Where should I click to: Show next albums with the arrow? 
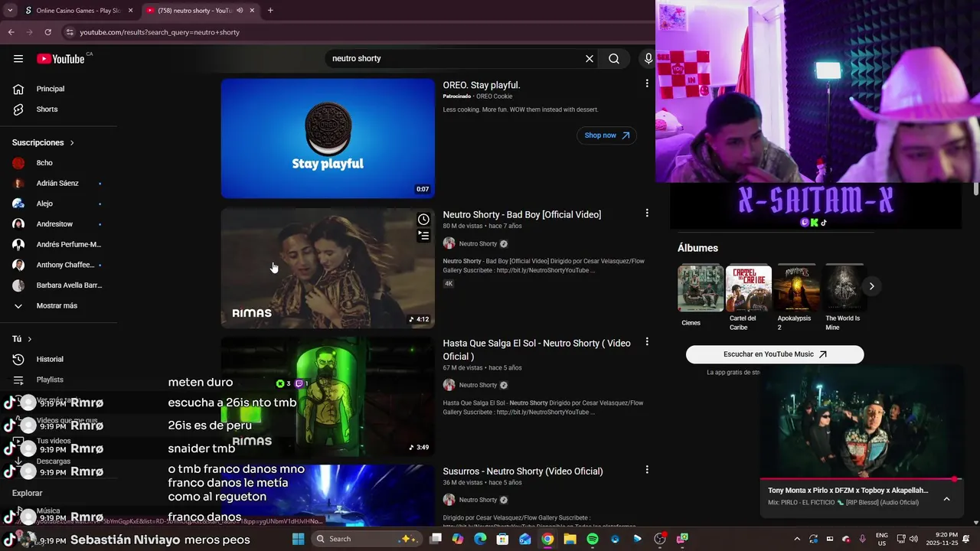click(871, 286)
